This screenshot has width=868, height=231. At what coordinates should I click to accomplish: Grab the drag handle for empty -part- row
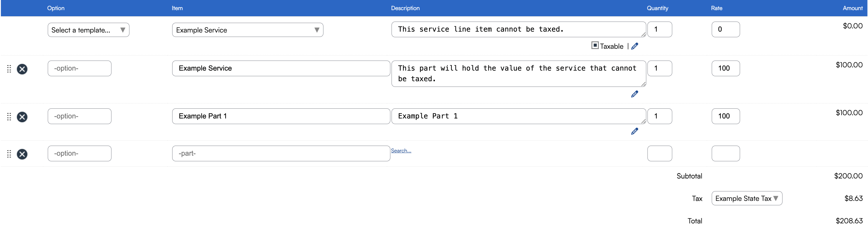9,154
